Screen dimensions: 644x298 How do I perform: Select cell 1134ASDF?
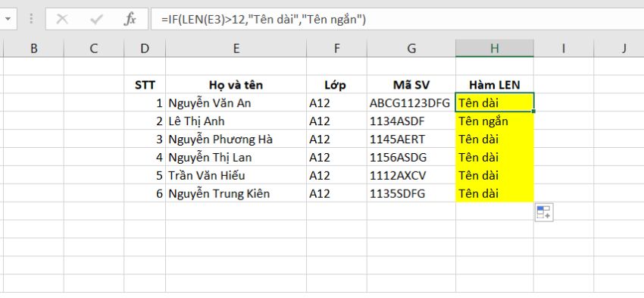[411, 121]
